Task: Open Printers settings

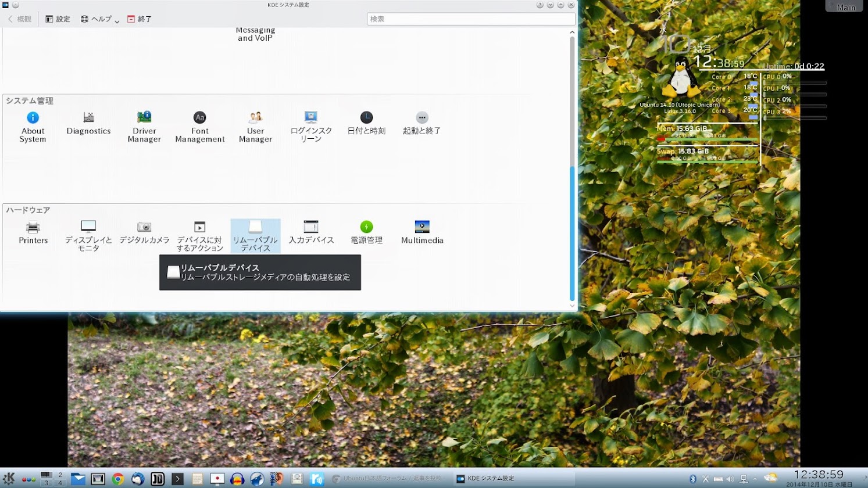Action: tap(33, 232)
